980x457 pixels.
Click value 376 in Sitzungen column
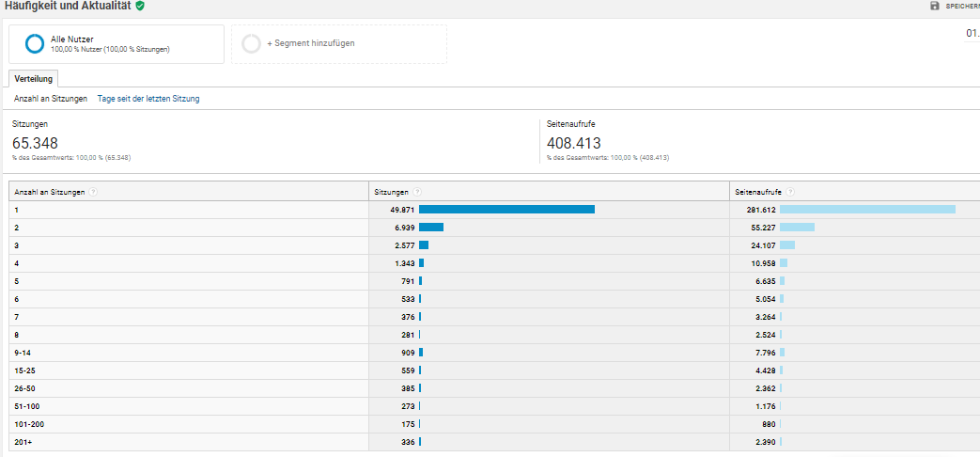tap(408, 317)
